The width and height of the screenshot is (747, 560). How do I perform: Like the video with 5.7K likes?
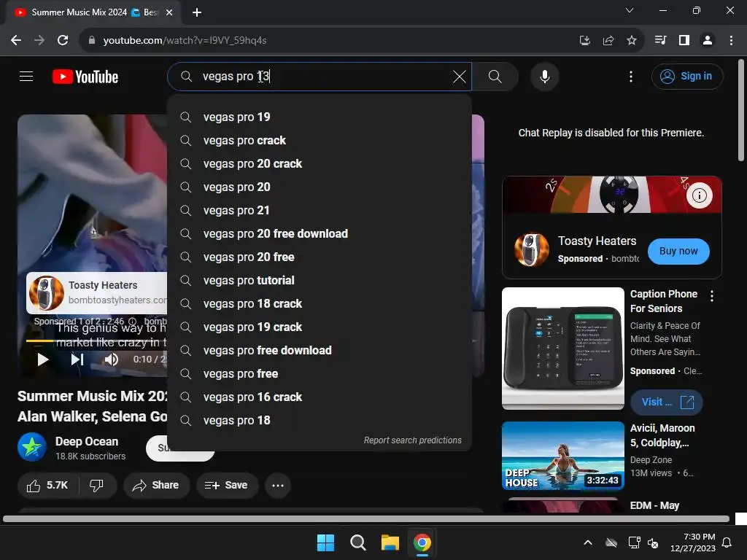click(47, 486)
